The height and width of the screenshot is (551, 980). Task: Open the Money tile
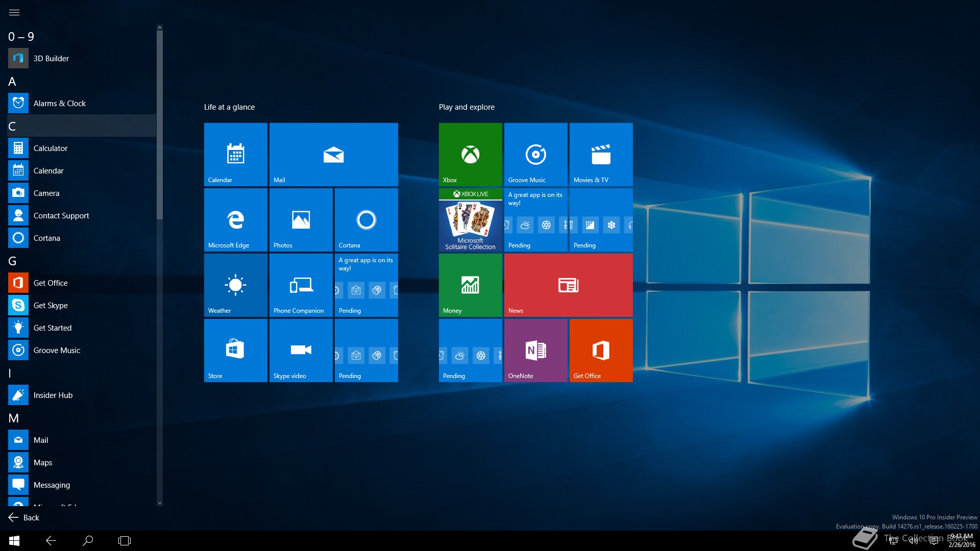click(x=471, y=285)
